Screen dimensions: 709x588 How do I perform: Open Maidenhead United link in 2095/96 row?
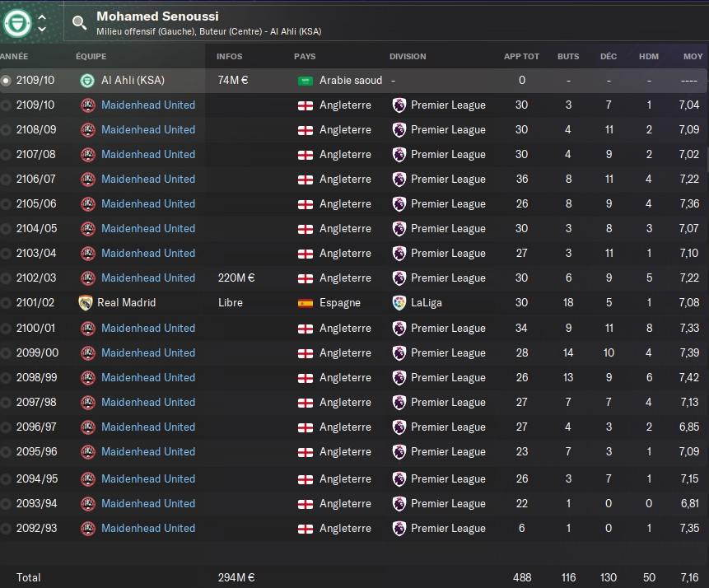(x=148, y=451)
